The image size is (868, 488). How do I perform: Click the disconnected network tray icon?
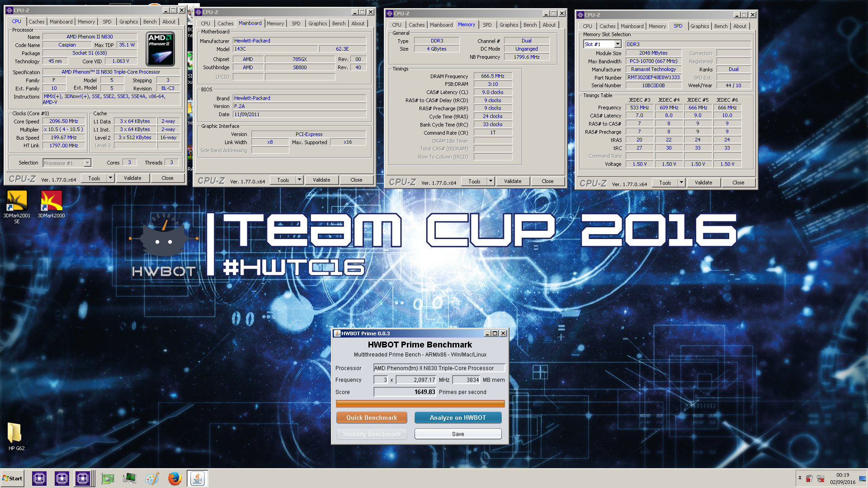tap(821, 478)
